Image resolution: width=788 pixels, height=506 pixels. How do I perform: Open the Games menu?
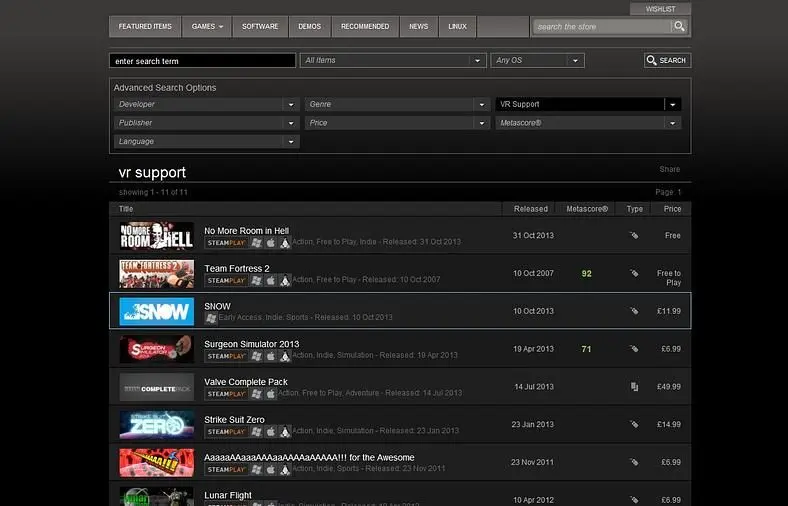pos(207,26)
